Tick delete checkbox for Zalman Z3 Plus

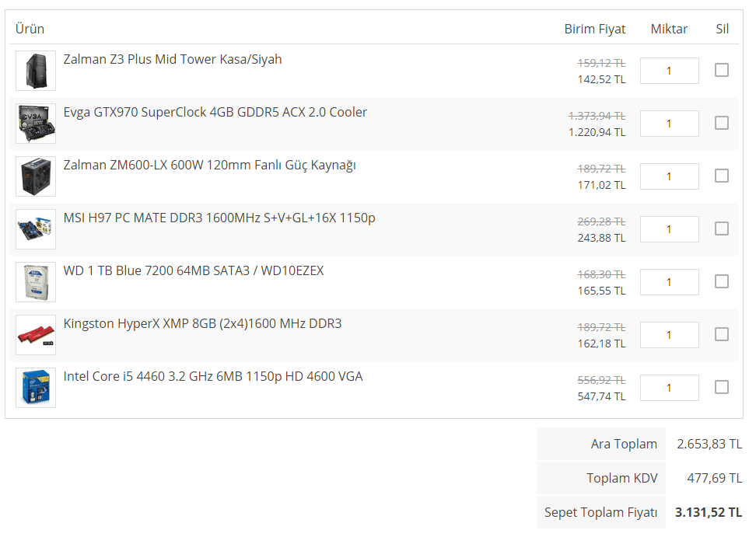click(x=721, y=70)
